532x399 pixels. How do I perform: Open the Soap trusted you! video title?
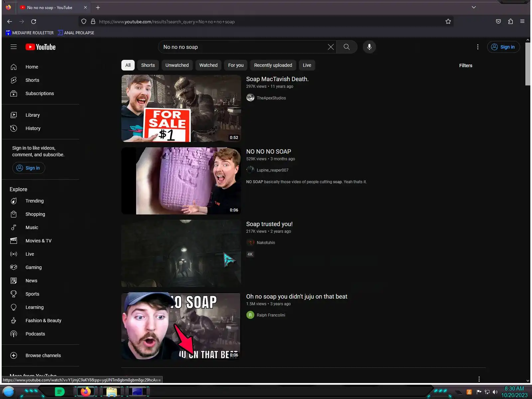point(269,224)
